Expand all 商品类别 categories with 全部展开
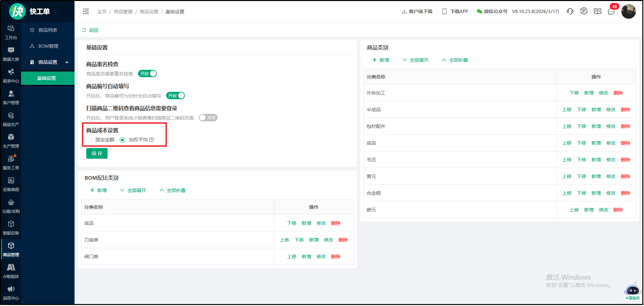This screenshot has height=306, width=644. 415,60
